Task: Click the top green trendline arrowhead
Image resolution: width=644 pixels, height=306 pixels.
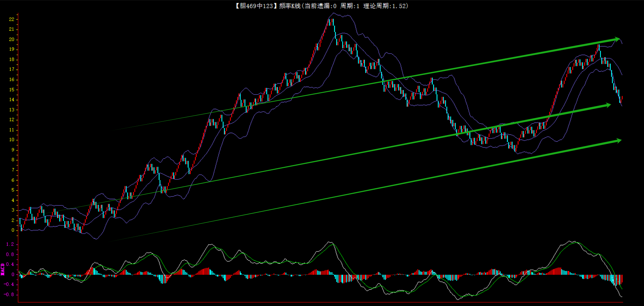Action: pos(616,39)
